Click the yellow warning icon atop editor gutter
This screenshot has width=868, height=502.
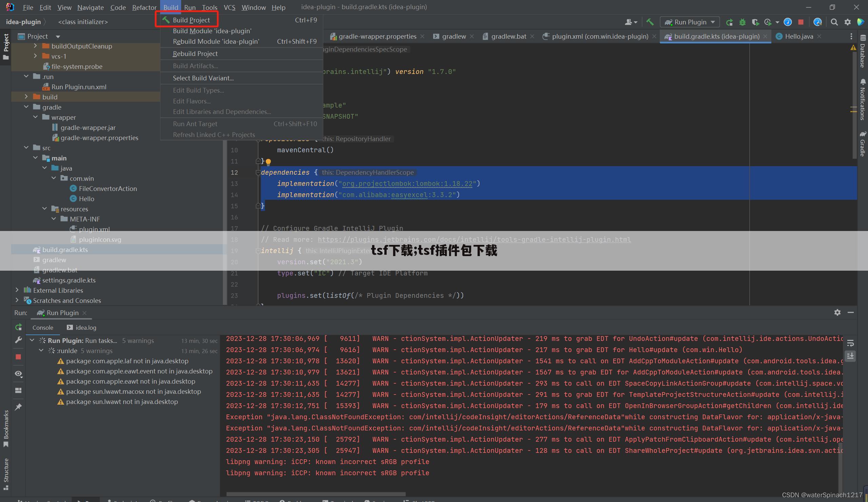853,47
